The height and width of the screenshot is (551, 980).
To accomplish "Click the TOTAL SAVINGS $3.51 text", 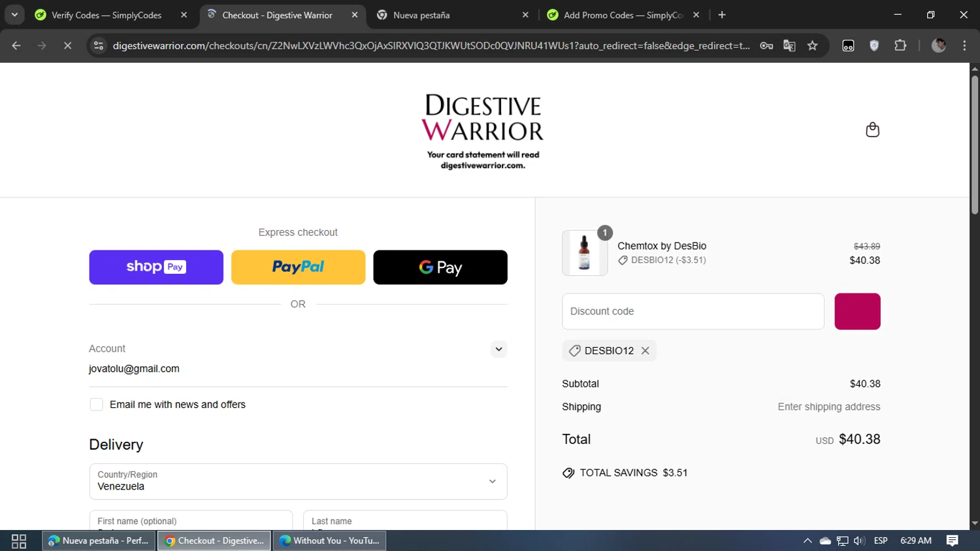I will [x=633, y=473].
